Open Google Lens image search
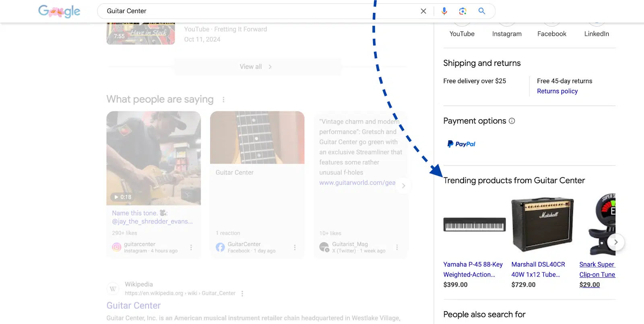 463,11
